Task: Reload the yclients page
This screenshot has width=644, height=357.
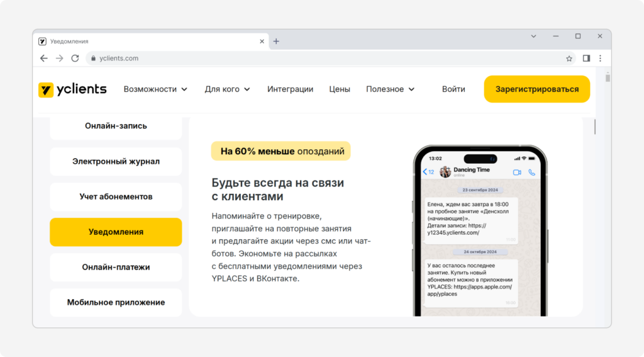Action: 75,59
